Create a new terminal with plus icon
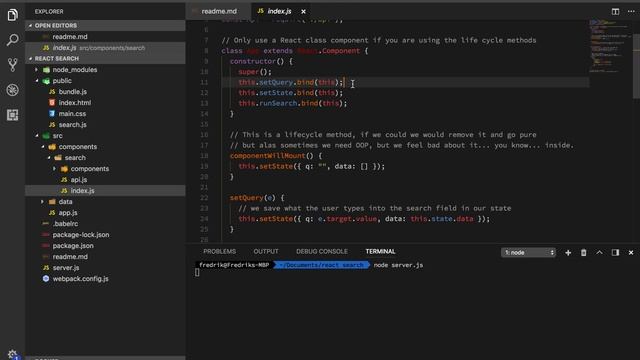The width and height of the screenshot is (640, 360). coord(568,253)
